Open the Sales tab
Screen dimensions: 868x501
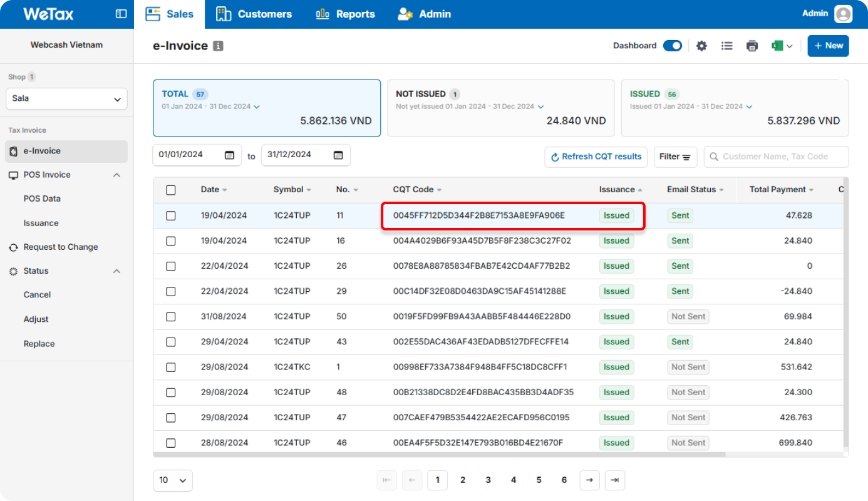coord(170,14)
